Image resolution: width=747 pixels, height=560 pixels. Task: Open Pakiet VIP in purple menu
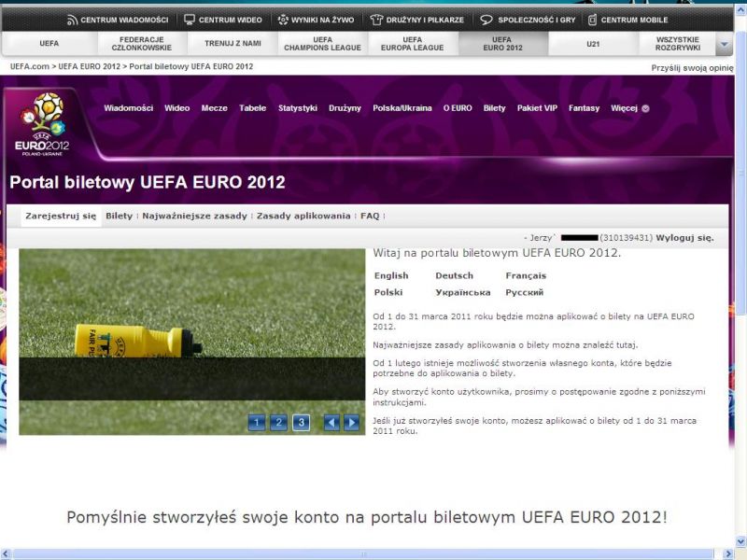[537, 108]
